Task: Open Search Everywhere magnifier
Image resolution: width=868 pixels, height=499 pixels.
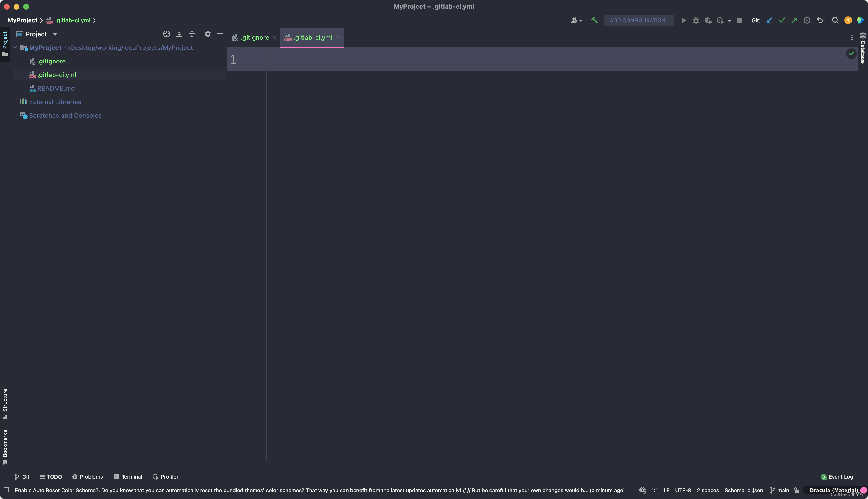Action: click(836, 20)
